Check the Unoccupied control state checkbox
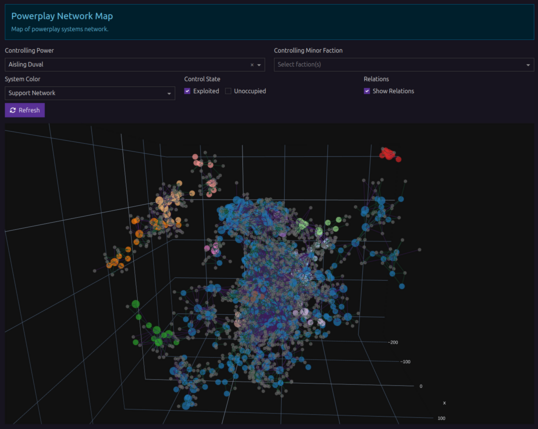Viewport: 538px width, 429px height. pos(228,91)
